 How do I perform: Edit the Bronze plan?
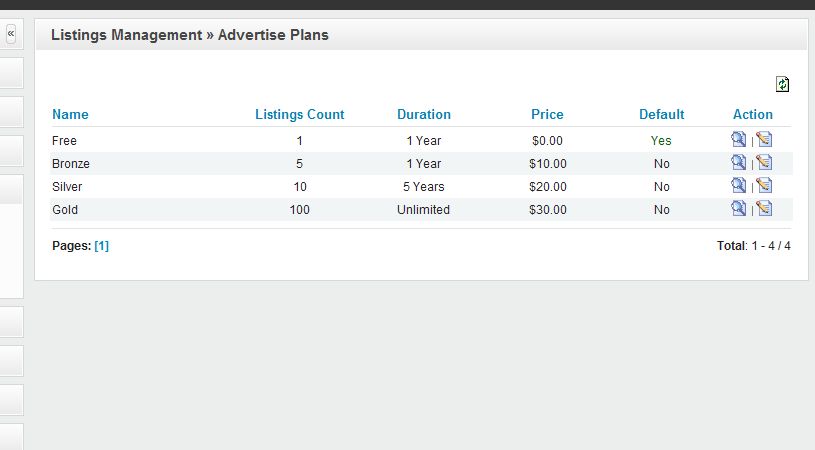[764, 163]
